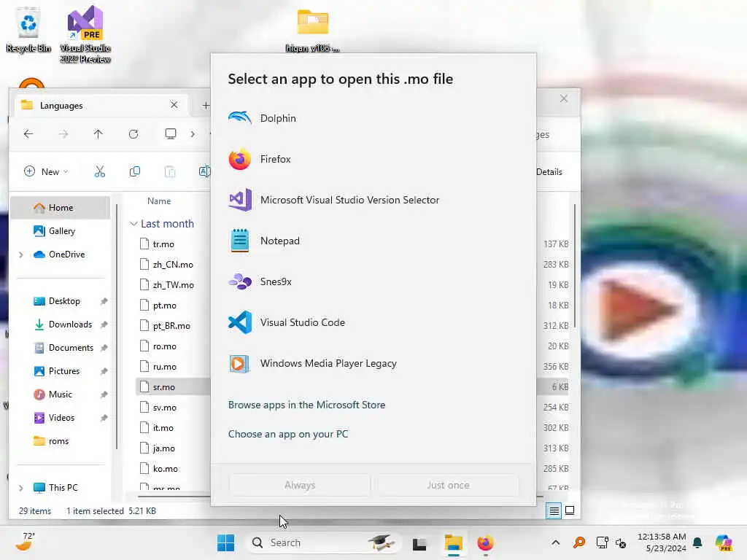Click the Paste icon in Explorer toolbar
747x560 pixels.
click(x=169, y=171)
